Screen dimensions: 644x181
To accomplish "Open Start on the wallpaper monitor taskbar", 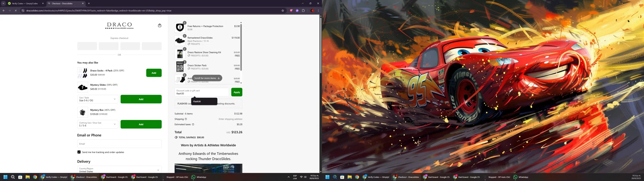I will (x=328, y=177).
